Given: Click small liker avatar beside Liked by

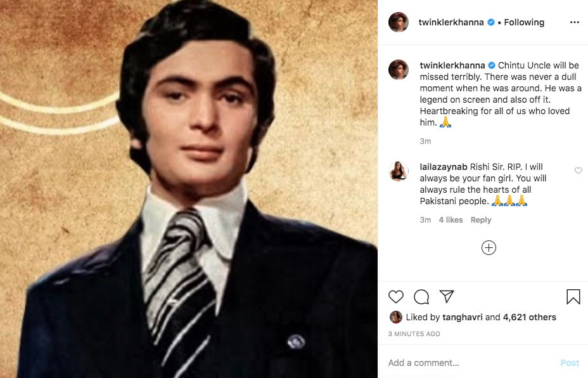Looking at the screenshot, I should pyautogui.click(x=395, y=317).
